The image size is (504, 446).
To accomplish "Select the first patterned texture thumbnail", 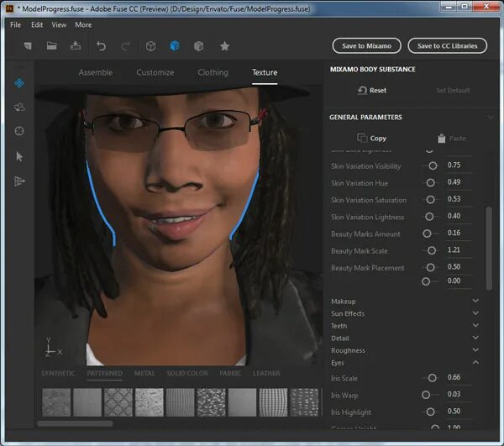I will tap(56, 402).
